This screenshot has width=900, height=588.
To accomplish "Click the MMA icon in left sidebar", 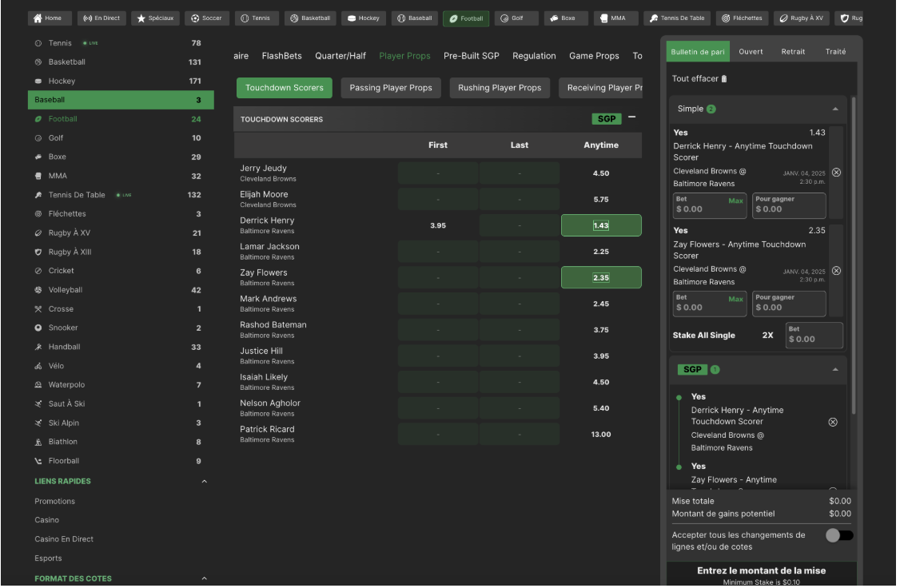I will 38,176.
